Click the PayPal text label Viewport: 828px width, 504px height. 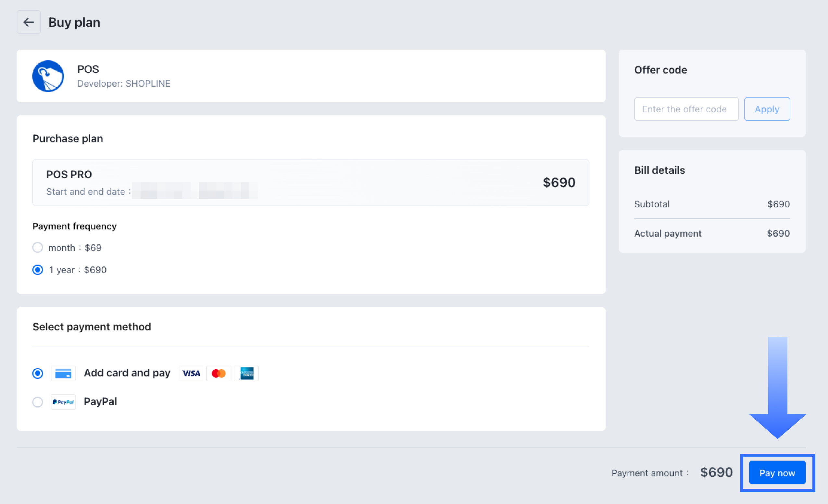pyautogui.click(x=100, y=401)
